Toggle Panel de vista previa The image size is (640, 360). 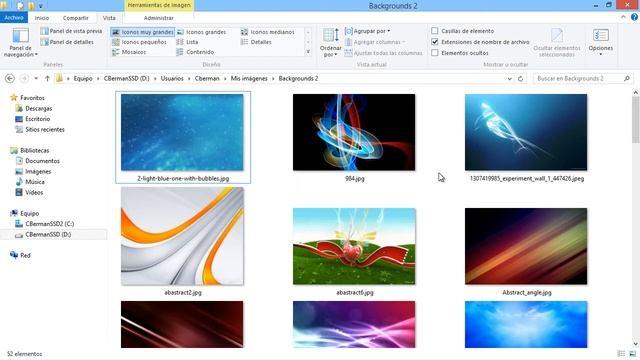click(x=71, y=31)
